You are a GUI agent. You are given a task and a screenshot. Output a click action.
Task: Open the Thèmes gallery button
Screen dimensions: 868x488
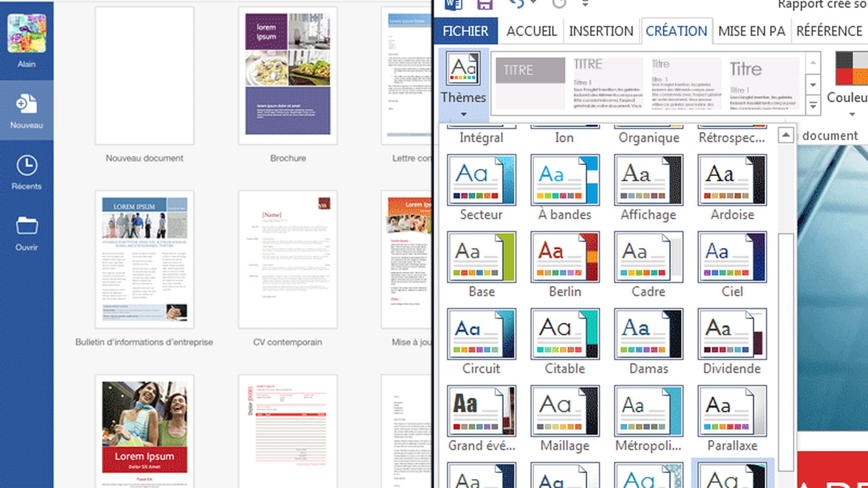pos(463,85)
